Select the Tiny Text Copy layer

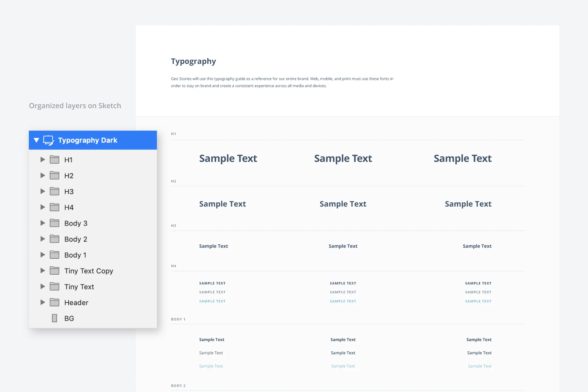click(88, 271)
